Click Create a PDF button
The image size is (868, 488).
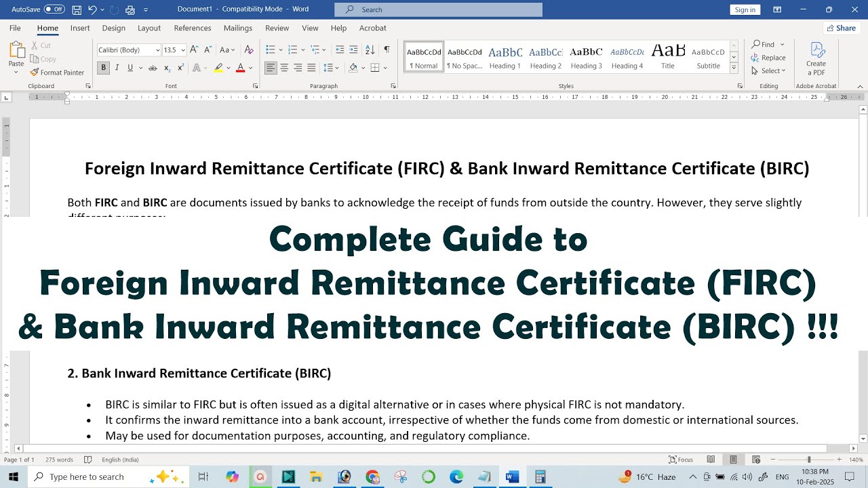[816, 59]
